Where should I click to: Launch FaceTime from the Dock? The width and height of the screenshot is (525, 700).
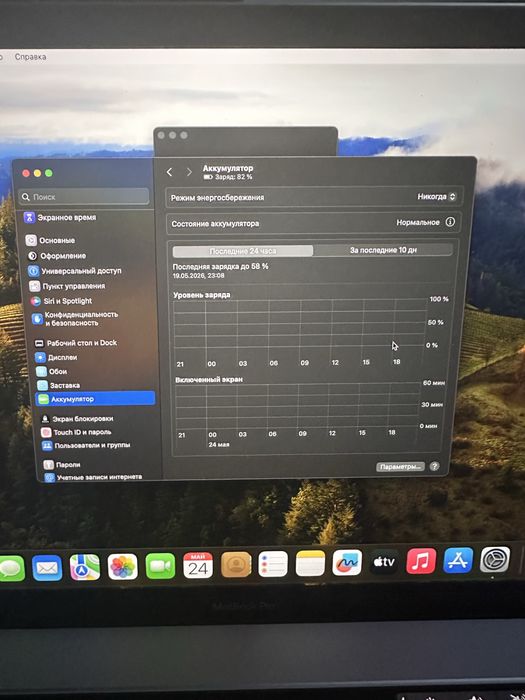pyautogui.click(x=160, y=566)
